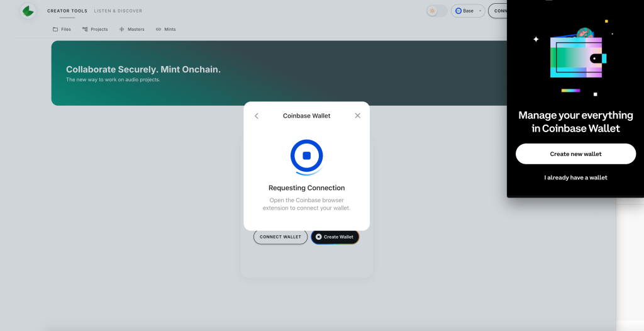644x331 pixels.
Task: Open the Files section
Action: tap(62, 29)
